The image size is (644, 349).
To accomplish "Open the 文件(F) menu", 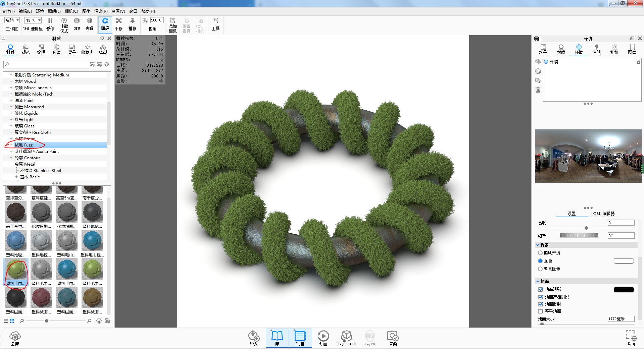I will click(x=8, y=11).
